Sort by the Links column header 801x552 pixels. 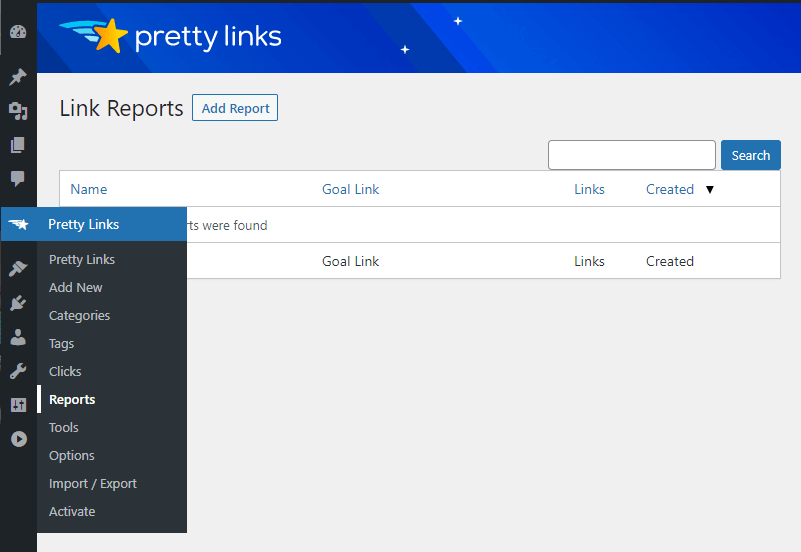click(x=589, y=189)
